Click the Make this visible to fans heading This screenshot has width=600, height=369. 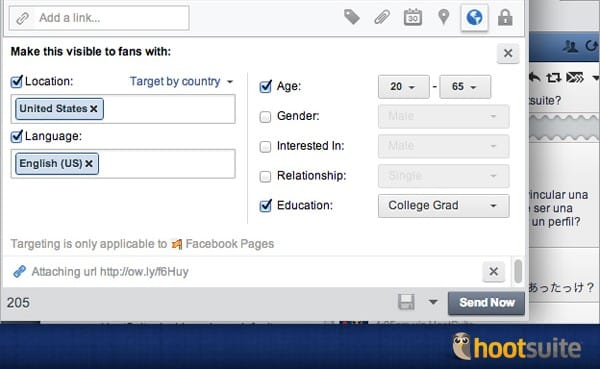91,51
